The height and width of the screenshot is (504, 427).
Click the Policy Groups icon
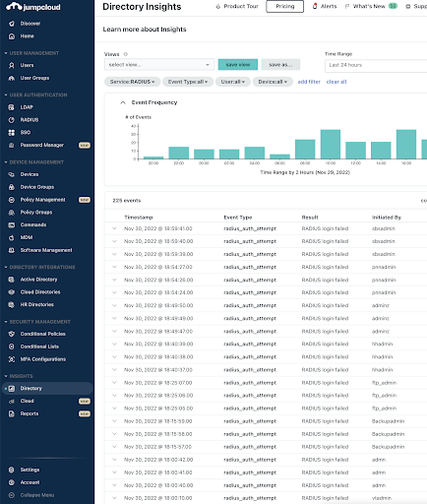pos(12,213)
